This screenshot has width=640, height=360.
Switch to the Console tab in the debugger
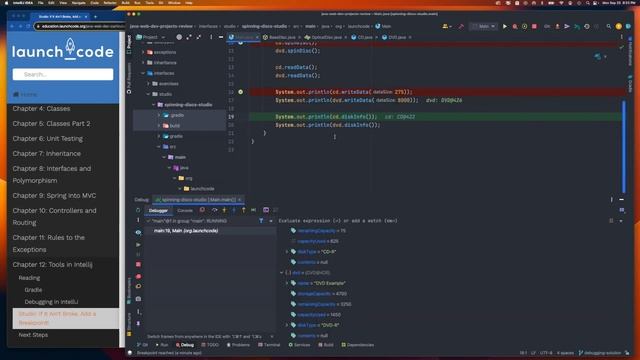(185, 211)
